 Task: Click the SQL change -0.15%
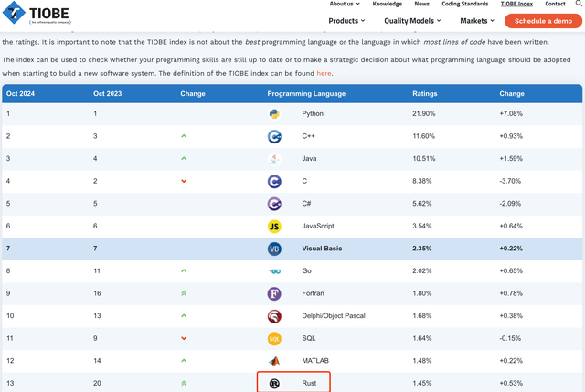coord(510,338)
